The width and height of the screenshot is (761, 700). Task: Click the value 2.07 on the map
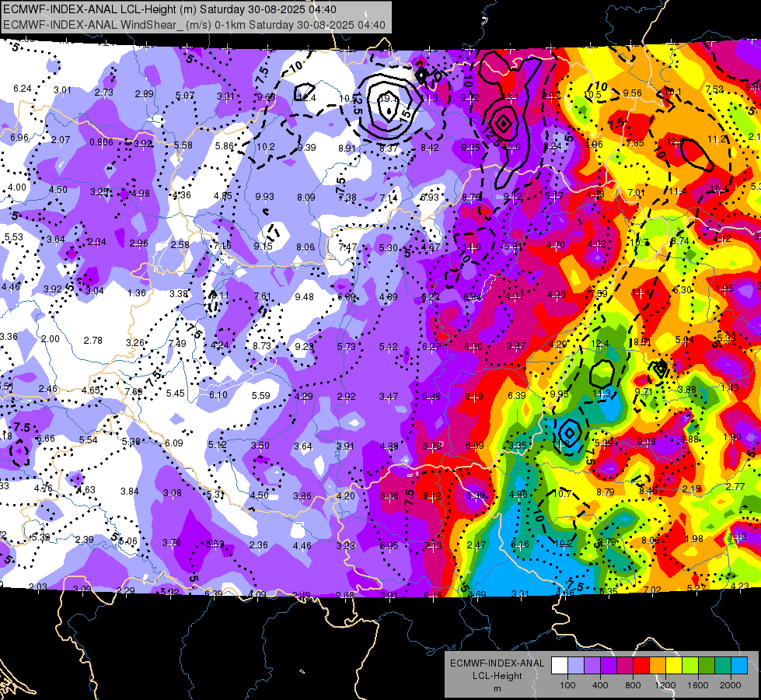coord(61,140)
